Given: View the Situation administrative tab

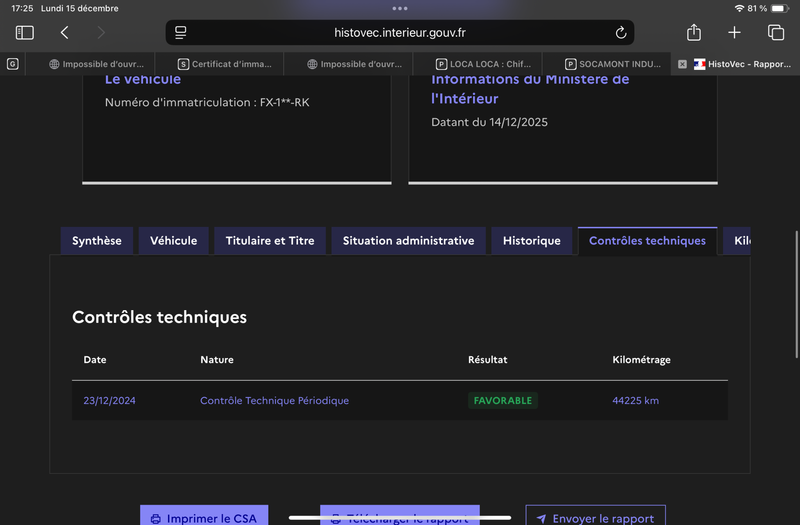Looking at the screenshot, I should [x=408, y=241].
